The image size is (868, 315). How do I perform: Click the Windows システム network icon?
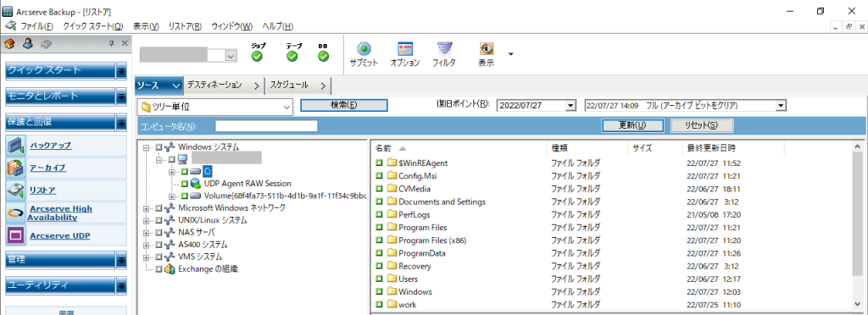click(170, 147)
